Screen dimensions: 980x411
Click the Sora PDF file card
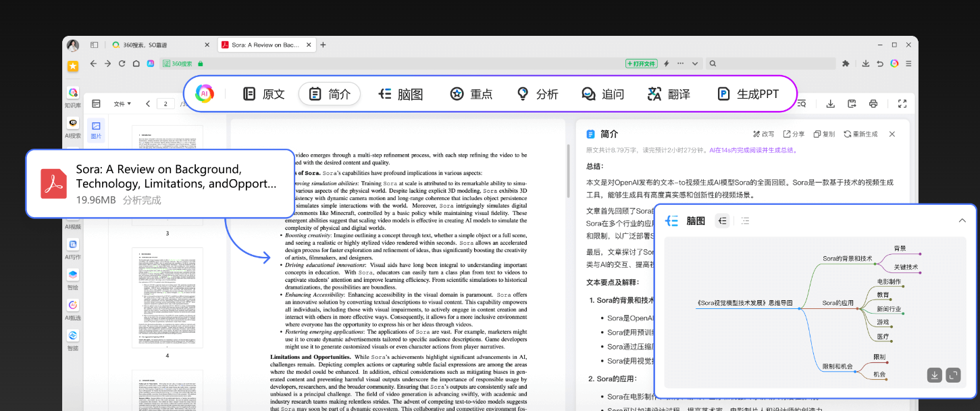[x=160, y=184]
